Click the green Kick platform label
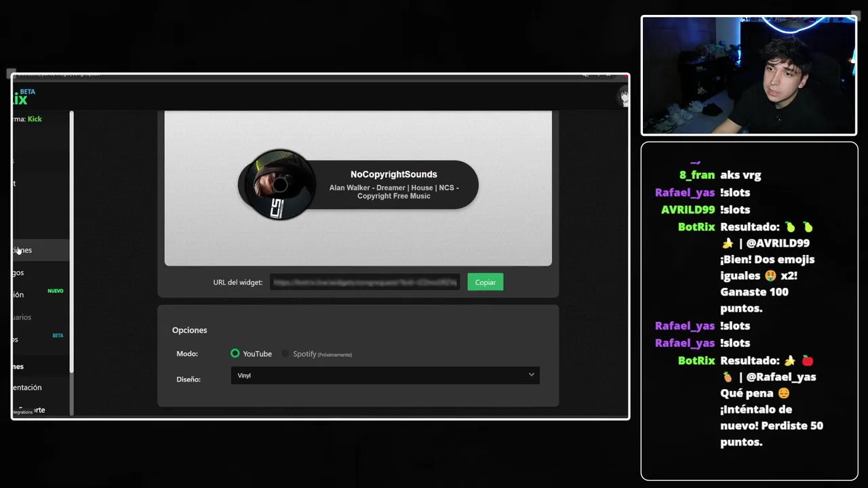The image size is (868, 488). pyautogui.click(x=35, y=119)
